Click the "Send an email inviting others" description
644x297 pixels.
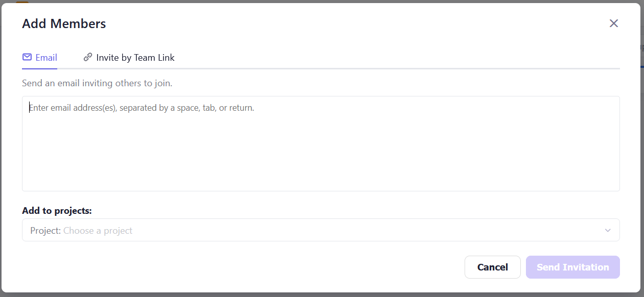(x=97, y=83)
